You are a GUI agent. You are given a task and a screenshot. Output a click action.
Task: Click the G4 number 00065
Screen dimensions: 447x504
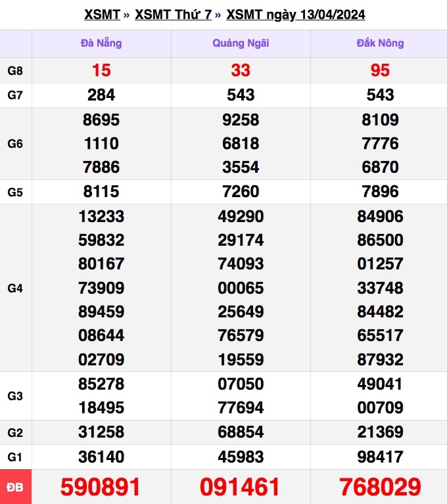pos(241,288)
